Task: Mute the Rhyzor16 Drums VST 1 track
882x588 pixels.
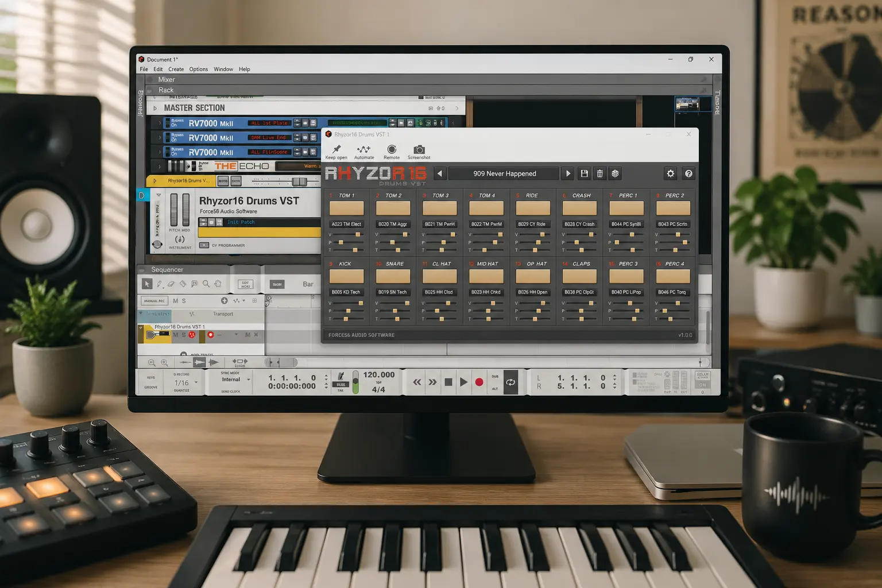Action: tap(176, 335)
